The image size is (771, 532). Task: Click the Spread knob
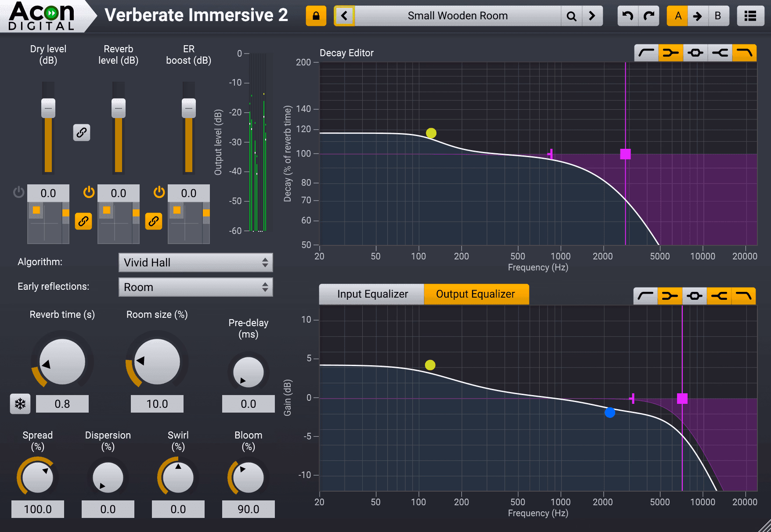coord(38,478)
